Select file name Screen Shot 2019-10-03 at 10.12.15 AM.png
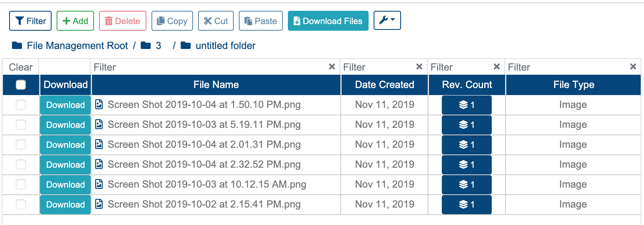 pos(207,184)
